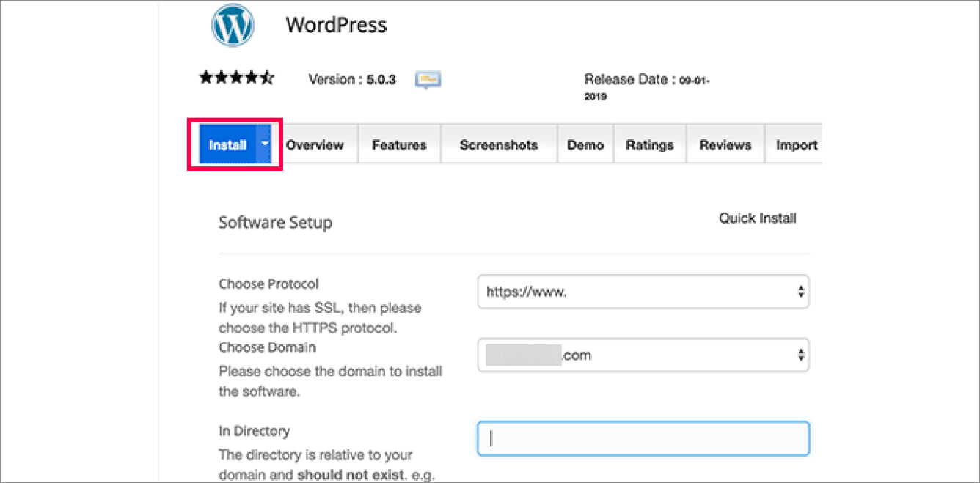The width and height of the screenshot is (980, 483).
Task: Open the Demo tab
Action: tap(585, 145)
